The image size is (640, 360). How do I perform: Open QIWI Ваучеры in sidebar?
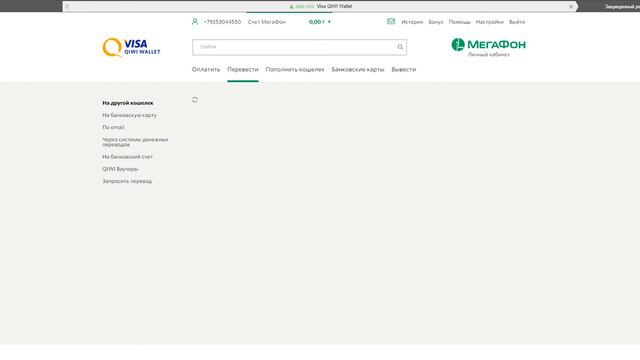120,169
